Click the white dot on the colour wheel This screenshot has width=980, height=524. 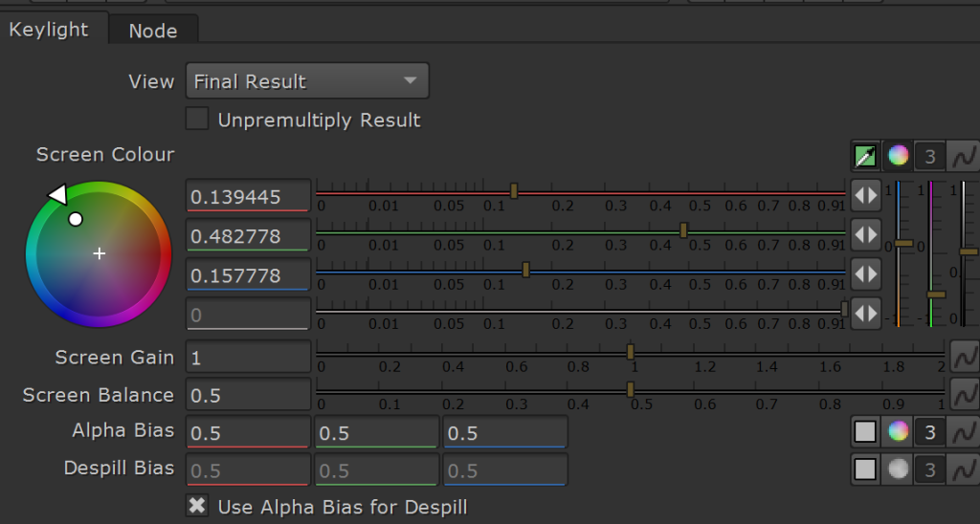point(76,219)
